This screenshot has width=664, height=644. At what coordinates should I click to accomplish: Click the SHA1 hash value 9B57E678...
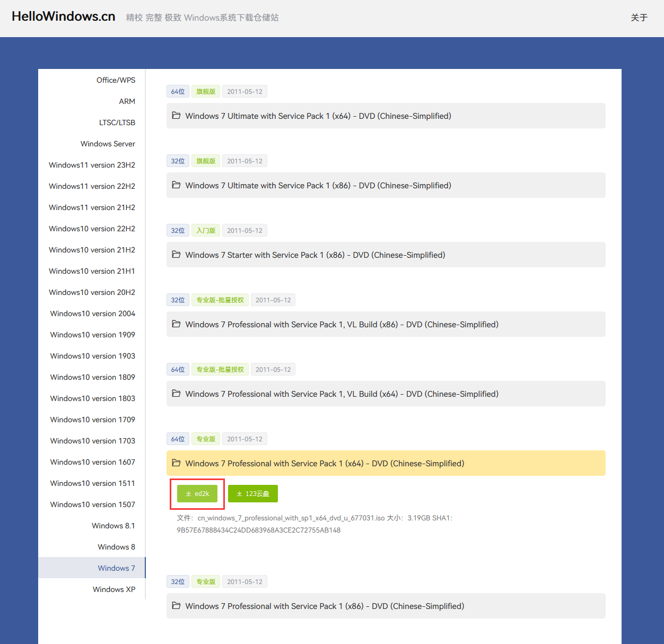[259, 530]
